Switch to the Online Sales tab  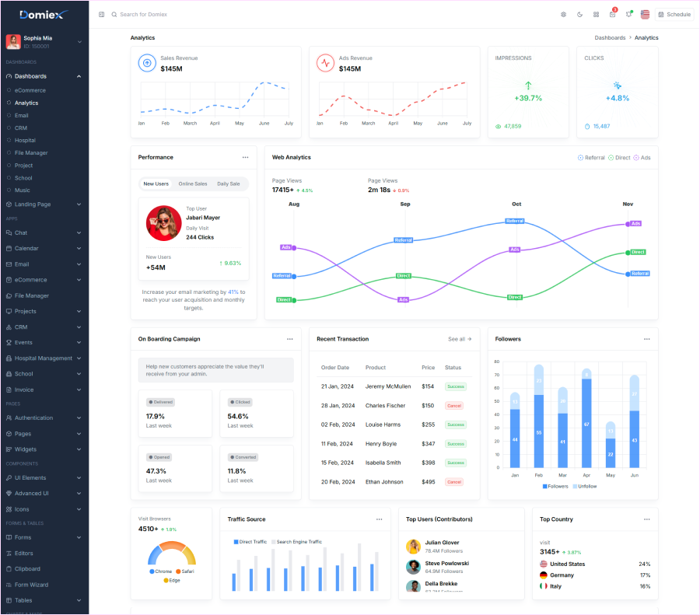193,183
